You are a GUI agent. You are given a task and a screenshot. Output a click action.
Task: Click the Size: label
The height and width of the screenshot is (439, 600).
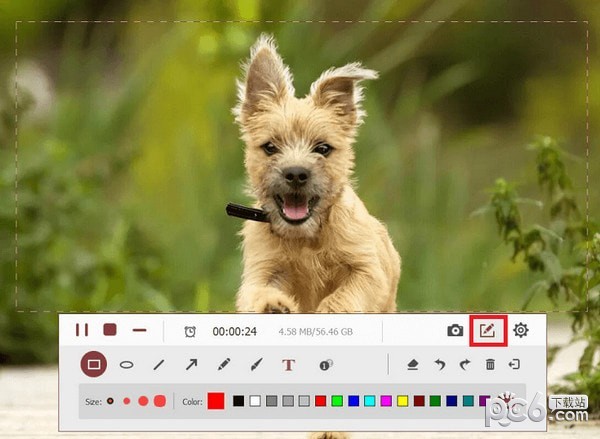pos(93,402)
